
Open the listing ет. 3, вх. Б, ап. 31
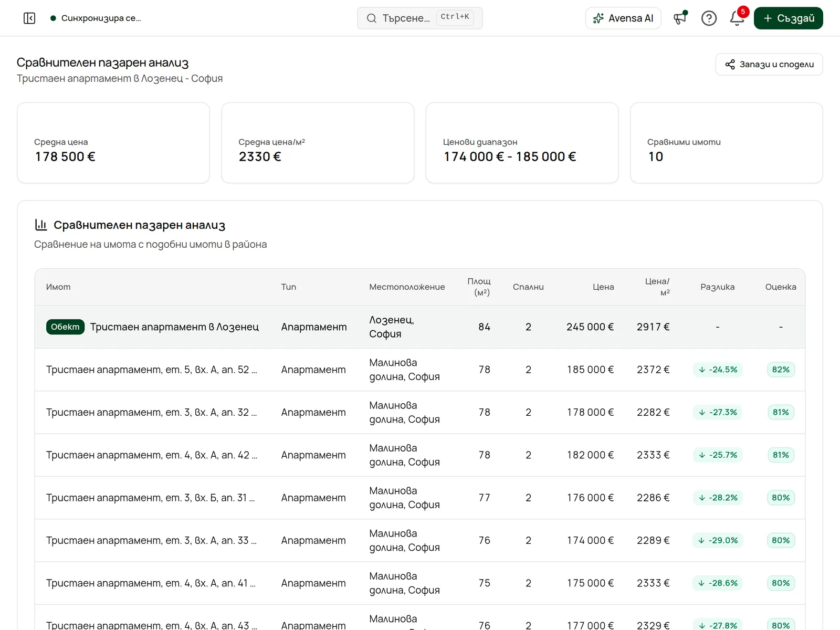click(151, 498)
